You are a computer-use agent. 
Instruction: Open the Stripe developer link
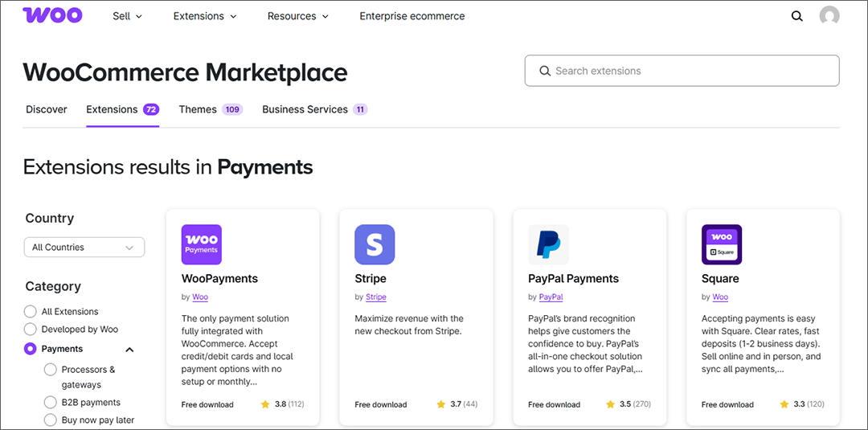pos(376,297)
